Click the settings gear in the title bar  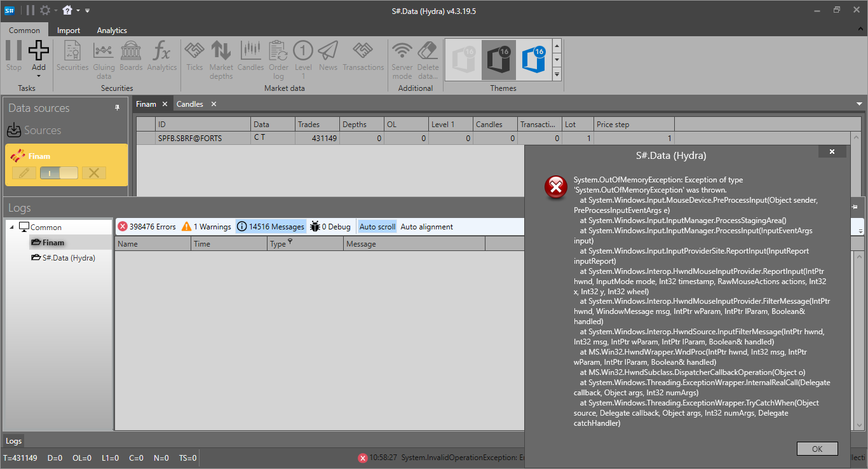pyautogui.click(x=45, y=10)
